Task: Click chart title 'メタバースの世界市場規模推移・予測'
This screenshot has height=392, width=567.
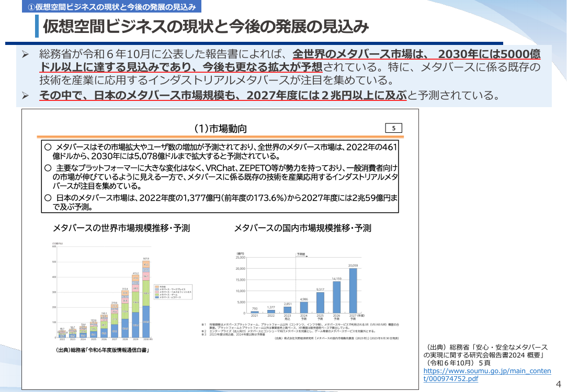Action: (x=121, y=228)
